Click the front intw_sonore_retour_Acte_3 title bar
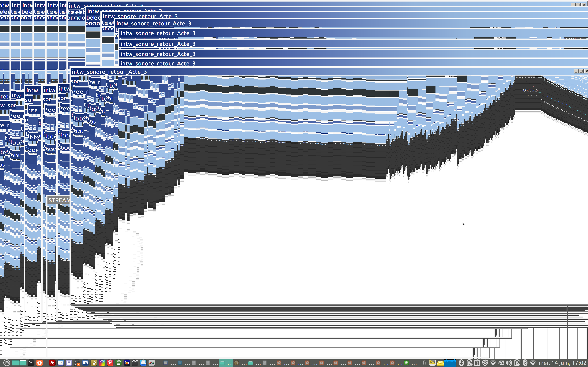Viewport: 588px width, 367px height. click(x=292, y=72)
